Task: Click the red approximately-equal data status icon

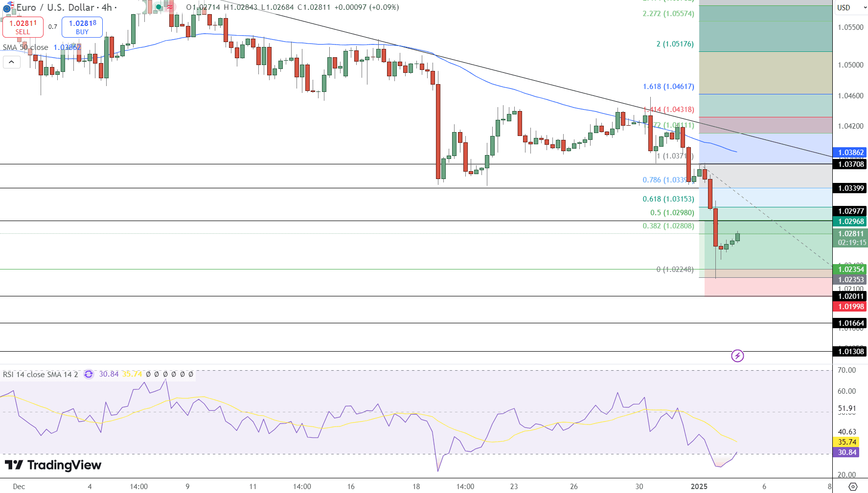Action: click(x=169, y=7)
